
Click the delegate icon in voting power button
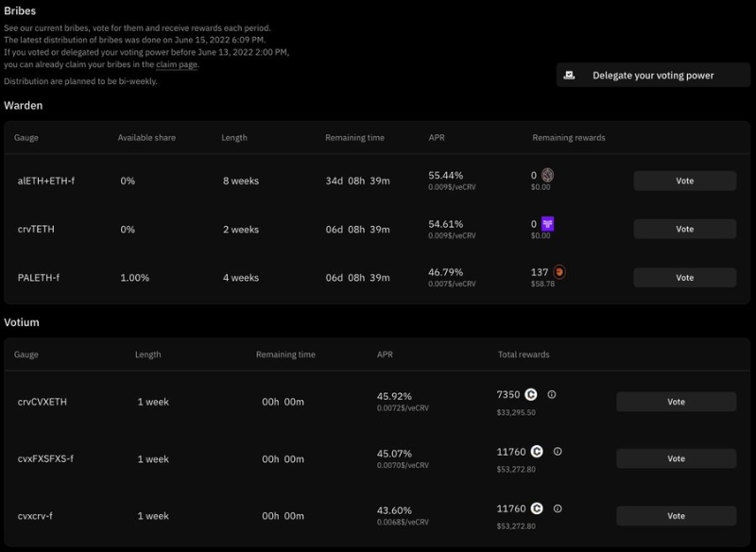click(570, 76)
